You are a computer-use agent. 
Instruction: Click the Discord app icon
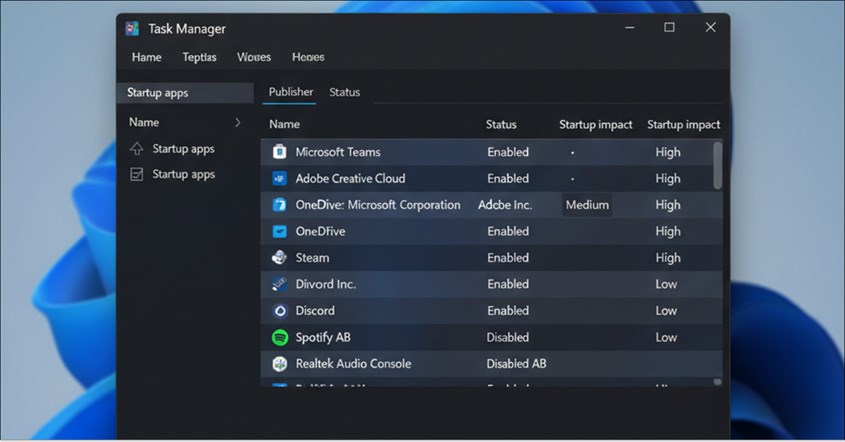tap(280, 311)
